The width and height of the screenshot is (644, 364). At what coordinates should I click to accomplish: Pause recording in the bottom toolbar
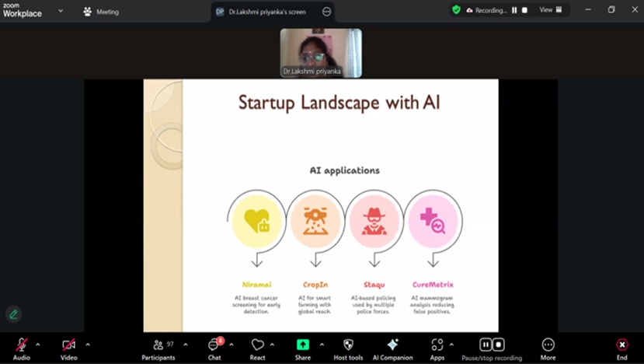point(486,345)
